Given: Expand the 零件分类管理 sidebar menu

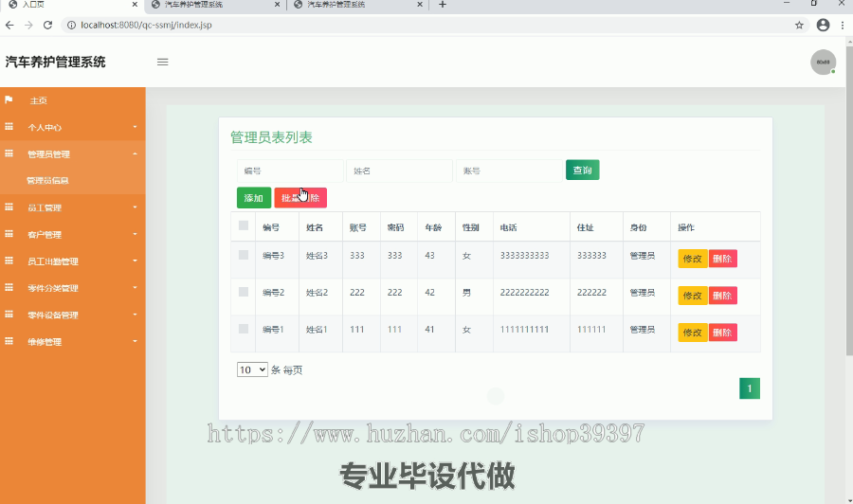Looking at the screenshot, I should 72,288.
